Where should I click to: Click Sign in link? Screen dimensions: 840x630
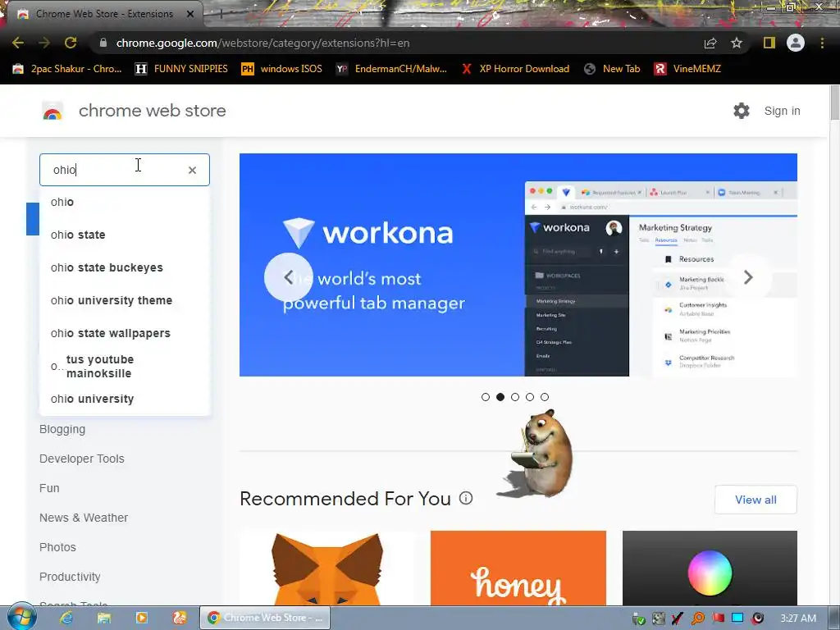point(782,111)
